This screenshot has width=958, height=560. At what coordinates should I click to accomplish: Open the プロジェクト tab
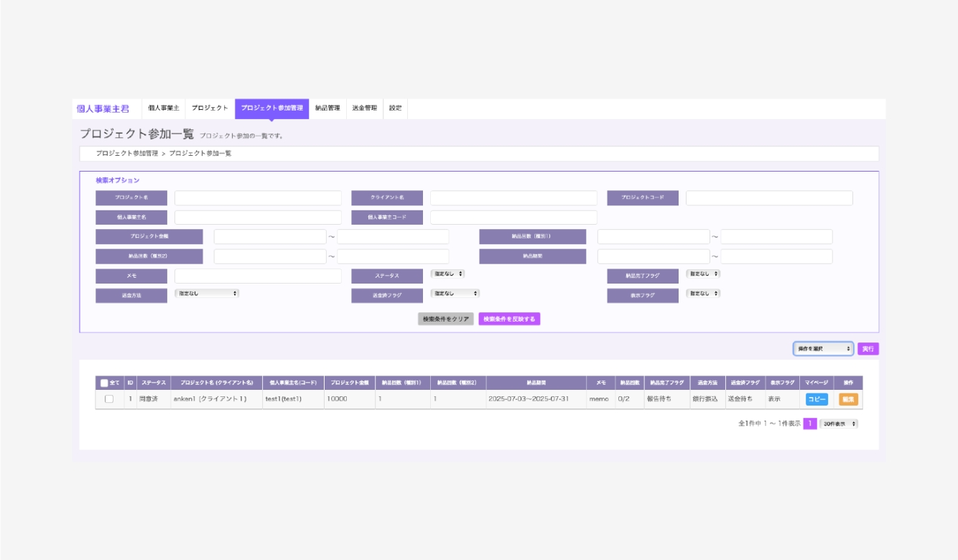(x=210, y=108)
